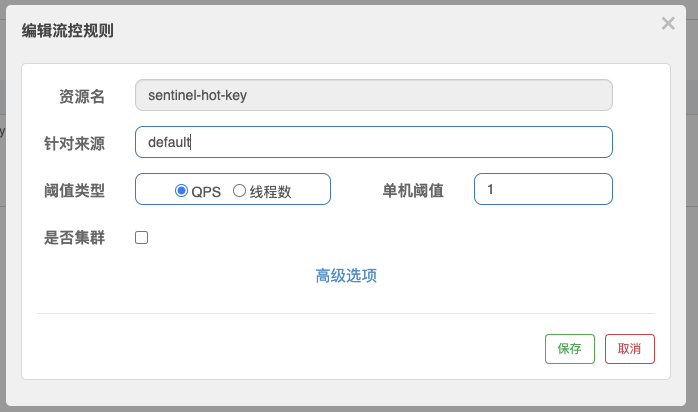The width and height of the screenshot is (698, 412).
Task: Click the QPS option label text
Action: (206, 192)
